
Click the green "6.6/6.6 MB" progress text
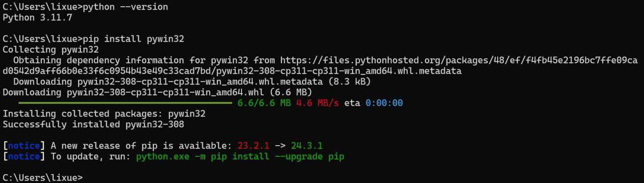point(264,103)
